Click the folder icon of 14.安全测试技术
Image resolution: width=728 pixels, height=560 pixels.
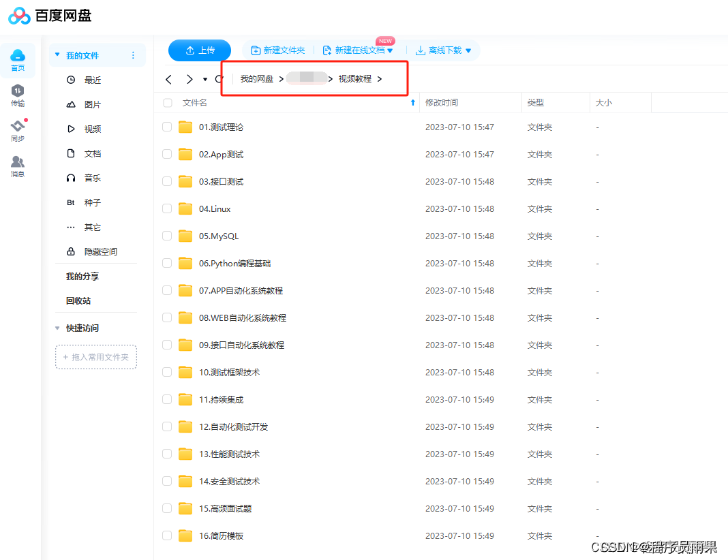pos(185,481)
